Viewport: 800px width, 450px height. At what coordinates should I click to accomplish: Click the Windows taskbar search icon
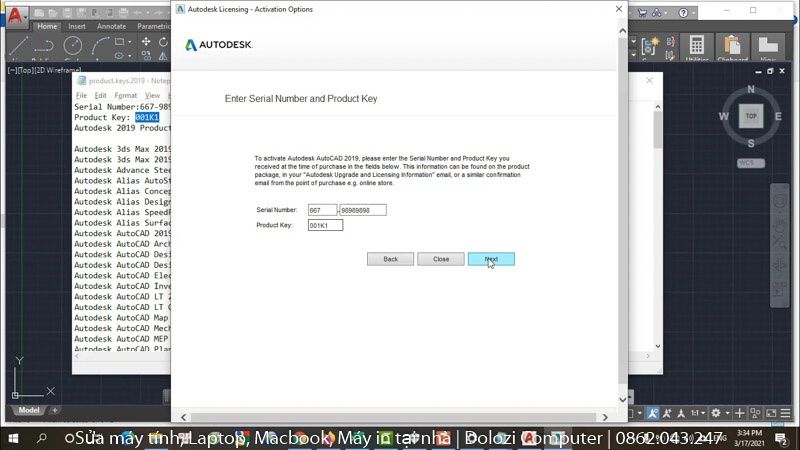click(42, 438)
